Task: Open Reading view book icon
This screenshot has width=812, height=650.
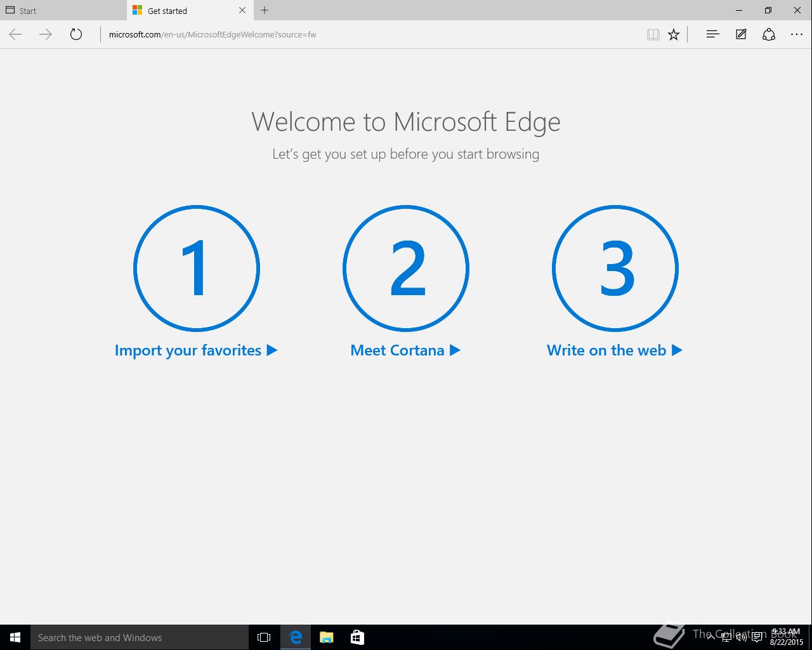Action: 653,35
